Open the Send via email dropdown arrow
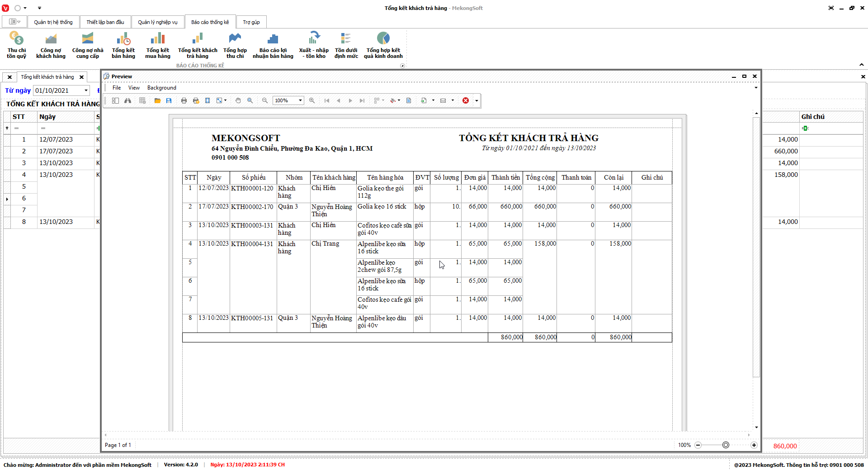Viewport: 868px width, 470px height. click(453, 100)
